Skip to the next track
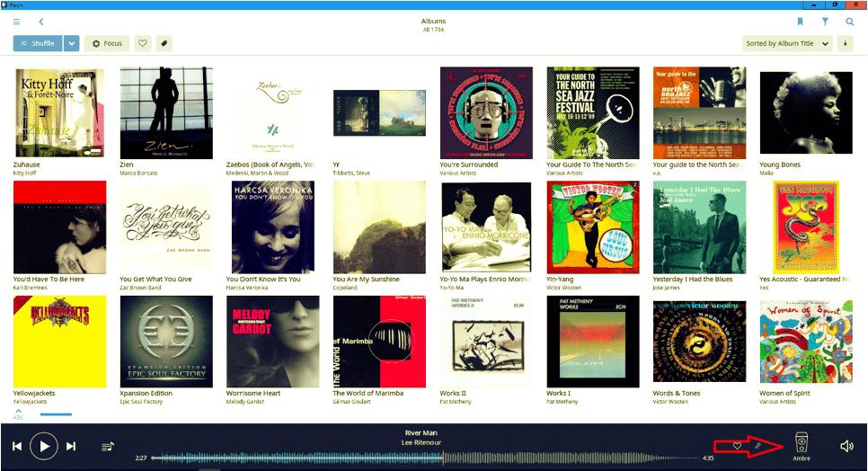 (71, 446)
